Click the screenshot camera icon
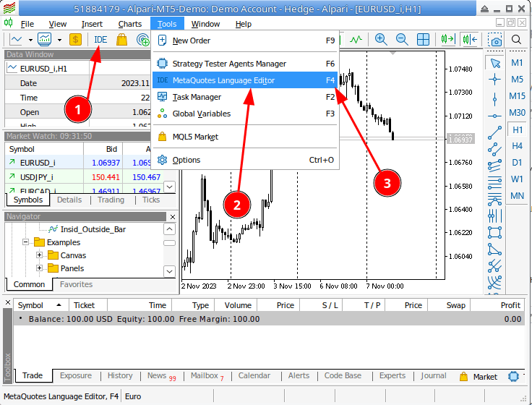The height and width of the screenshot is (405, 532). click(494, 40)
